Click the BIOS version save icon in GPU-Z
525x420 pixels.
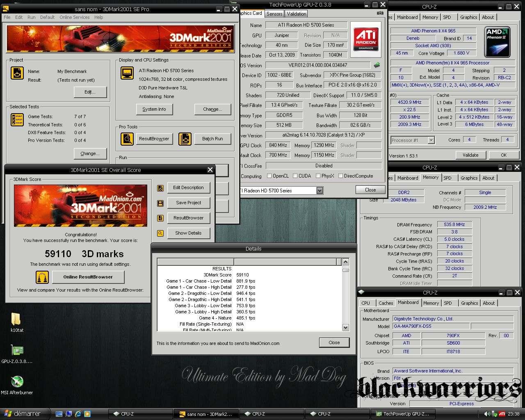[x=377, y=65]
